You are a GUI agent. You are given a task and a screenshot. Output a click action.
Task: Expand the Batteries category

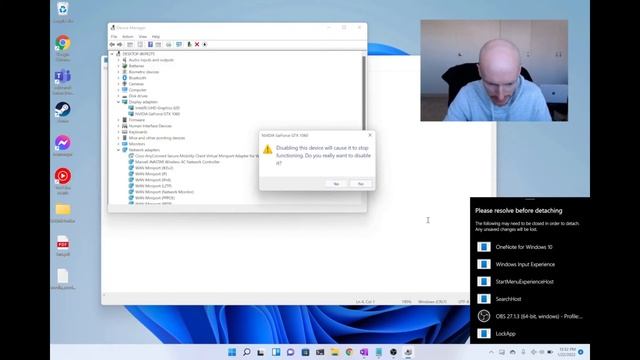pos(119,66)
